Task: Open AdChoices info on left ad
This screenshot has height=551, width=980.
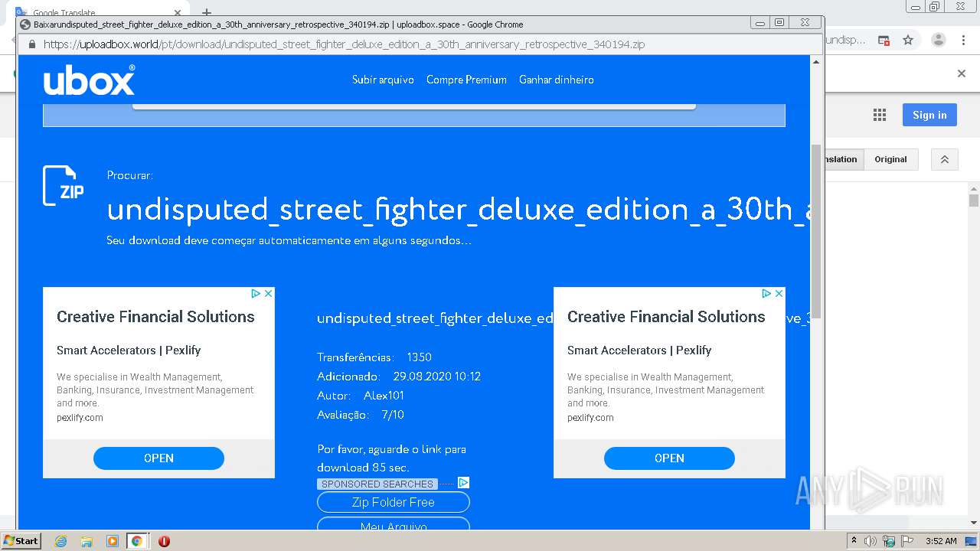Action: pos(256,293)
